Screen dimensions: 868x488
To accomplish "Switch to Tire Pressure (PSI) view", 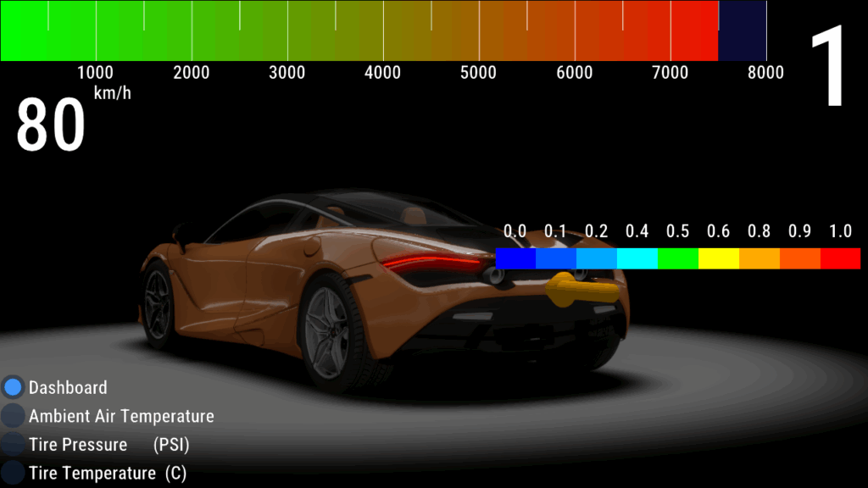I will pos(13,444).
